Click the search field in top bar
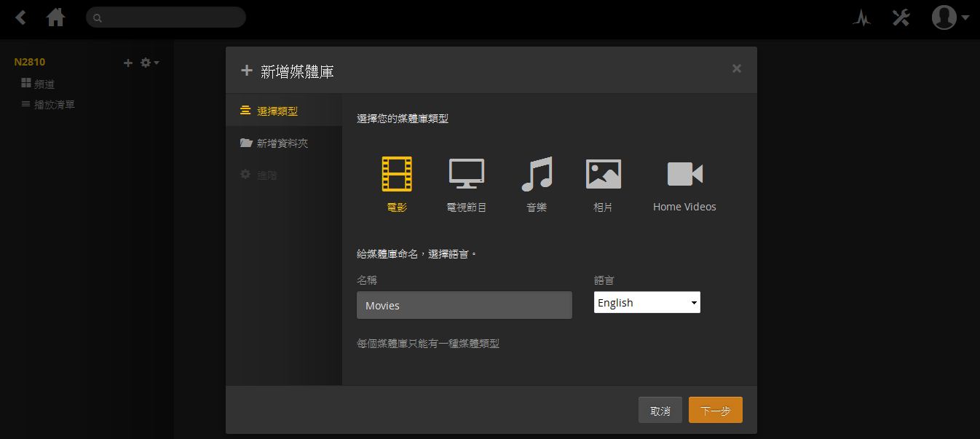 [x=166, y=17]
